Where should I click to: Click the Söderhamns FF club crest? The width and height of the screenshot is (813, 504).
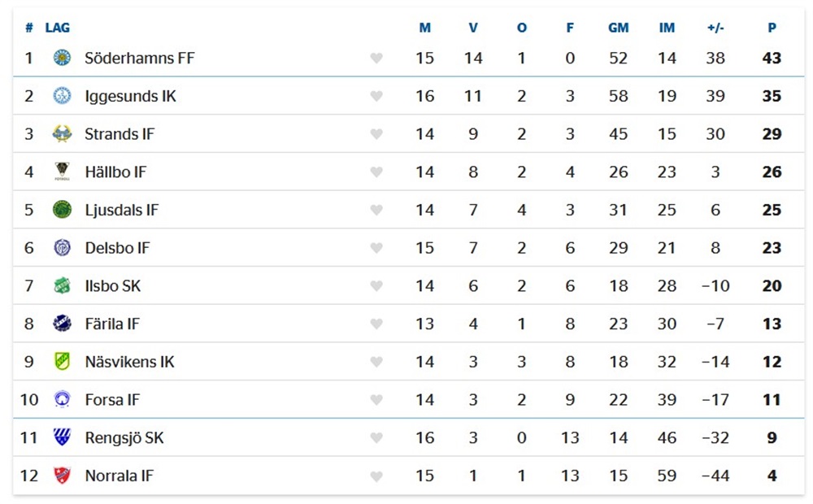tap(63, 58)
